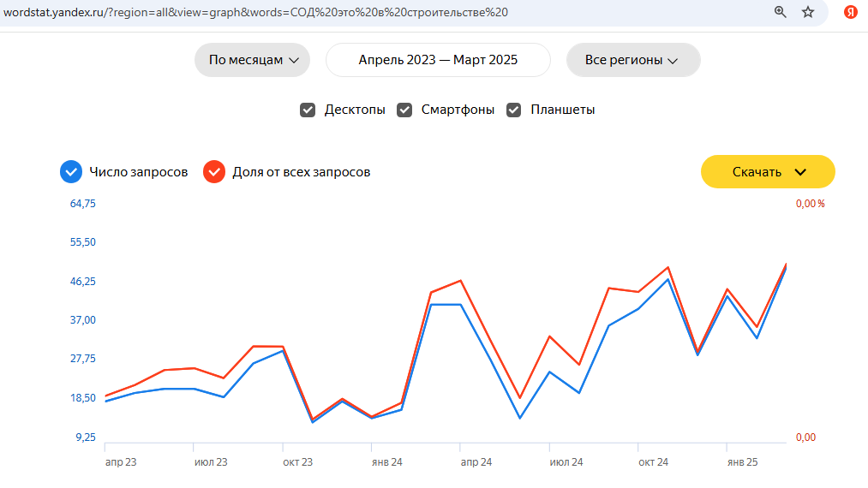The image size is (868, 488).
Task: Click the апр 24 axis label
Action: click(x=476, y=462)
